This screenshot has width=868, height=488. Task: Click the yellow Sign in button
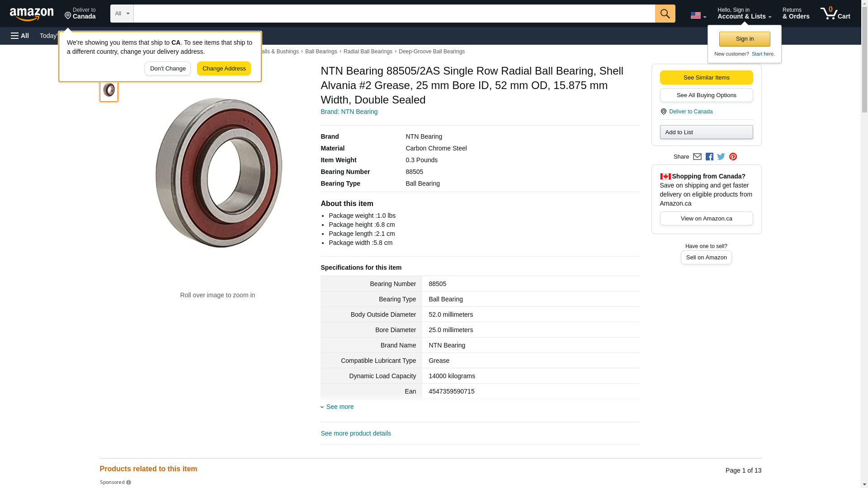coord(745,39)
